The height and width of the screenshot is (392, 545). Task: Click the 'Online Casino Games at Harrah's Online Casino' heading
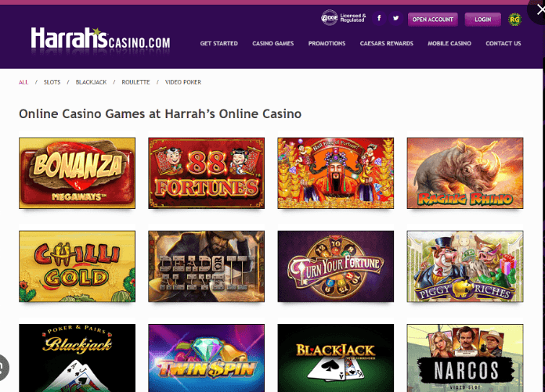pyautogui.click(x=161, y=114)
